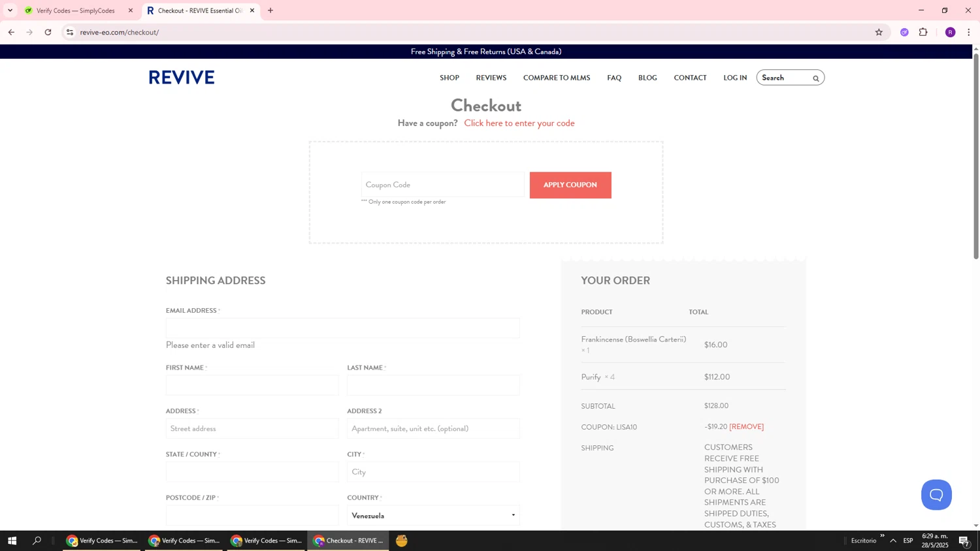Click the browser address bar URL
Viewport: 980px width, 551px height.
tap(120, 32)
